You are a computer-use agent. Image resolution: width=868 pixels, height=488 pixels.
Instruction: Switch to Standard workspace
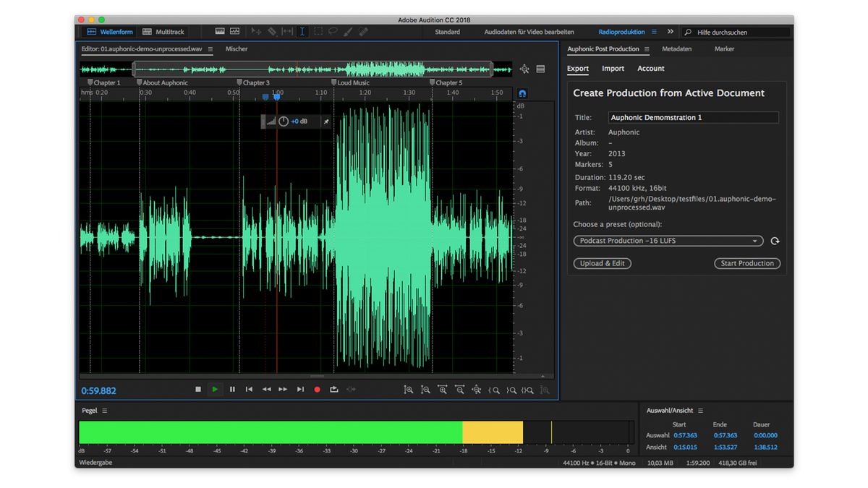click(x=448, y=32)
